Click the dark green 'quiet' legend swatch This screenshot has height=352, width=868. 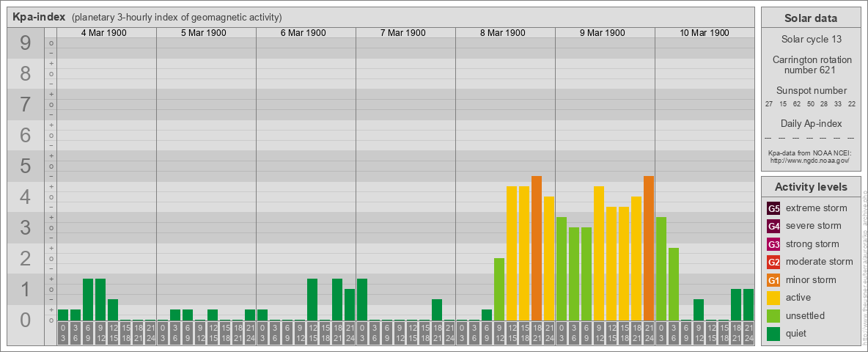[x=774, y=333]
